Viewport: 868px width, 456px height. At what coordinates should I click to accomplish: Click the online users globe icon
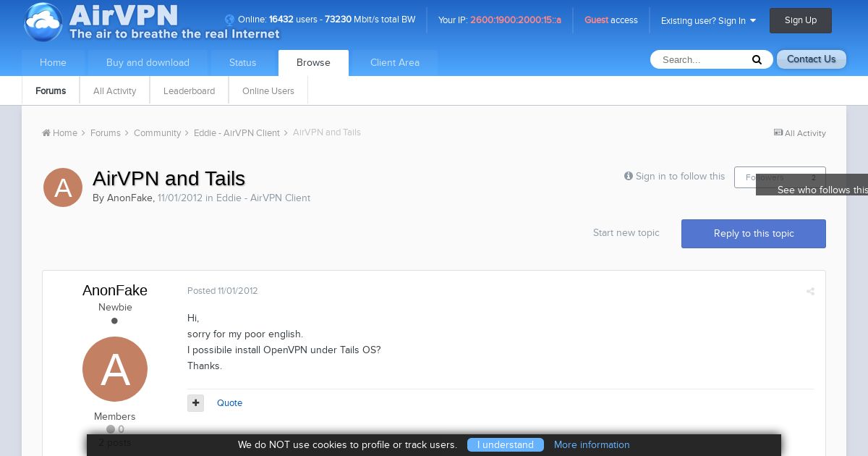point(230,20)
